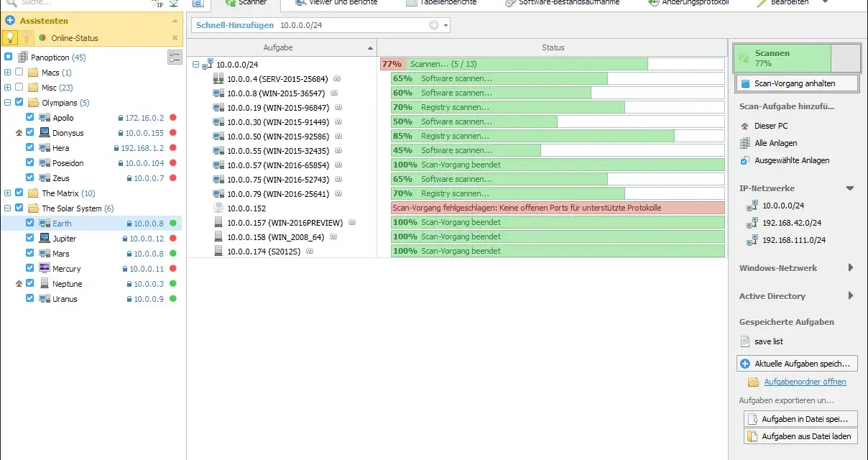Screen dimensions: 868x460
Task: Expand the Misc folder node
Action: 8,88
